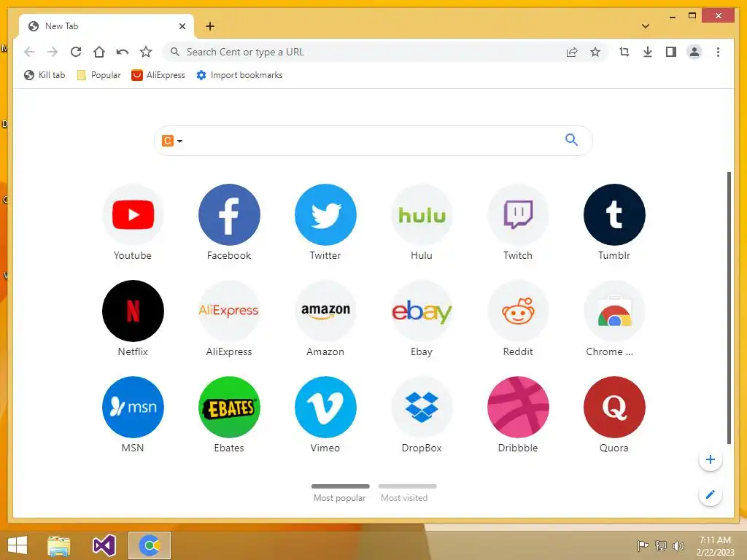Open the Chrome Web Store shortcut
Image resolution: width=747 pixels, height=560 pixels.
614,311
